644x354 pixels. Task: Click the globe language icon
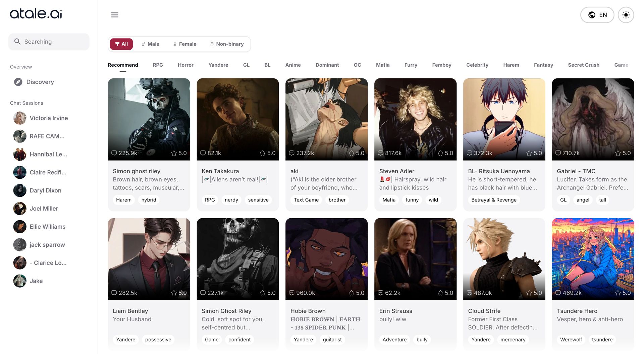[x=592, y=15]
